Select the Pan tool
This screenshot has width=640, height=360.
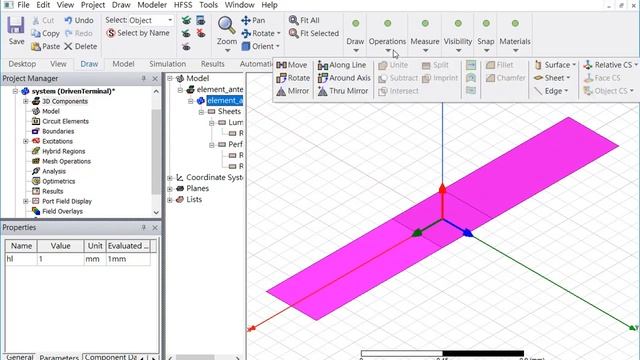(x=253, y=20)
